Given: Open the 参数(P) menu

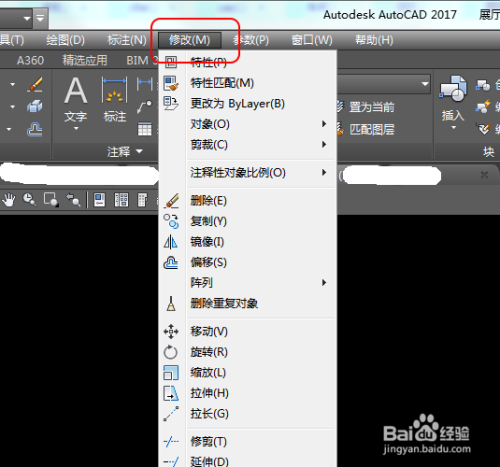Looking at the screenshot, I should 251,40.
